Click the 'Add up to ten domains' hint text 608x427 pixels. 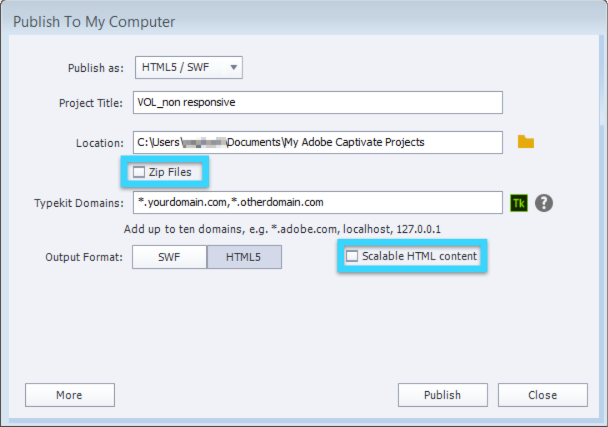(x=282, y=229)
